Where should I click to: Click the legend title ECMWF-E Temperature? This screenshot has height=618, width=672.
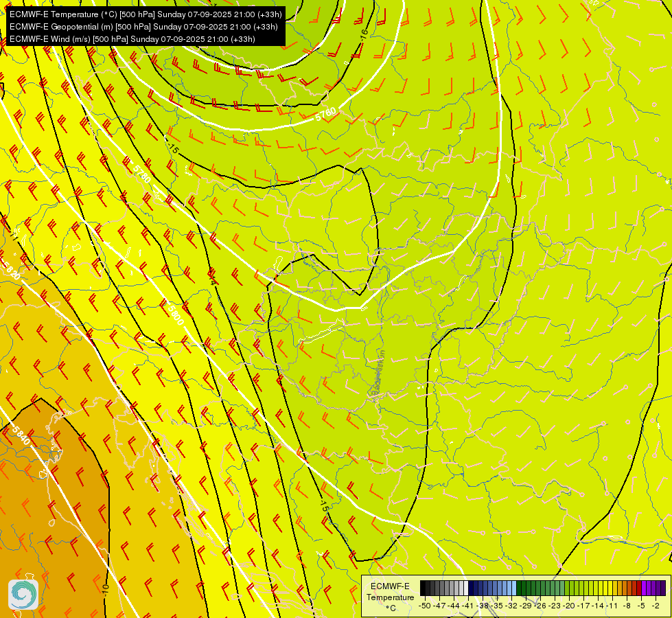tap(390, 592)
